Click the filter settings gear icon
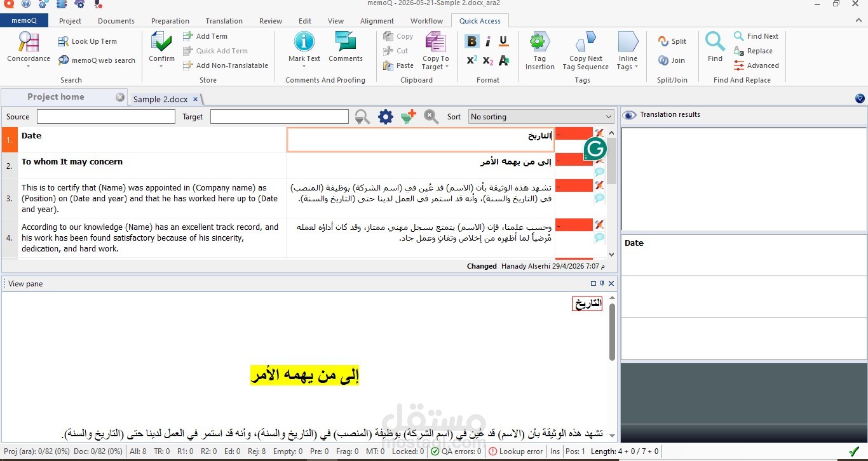Image resolution: width=868 pixels, height=461 pixels. (386, 117)
